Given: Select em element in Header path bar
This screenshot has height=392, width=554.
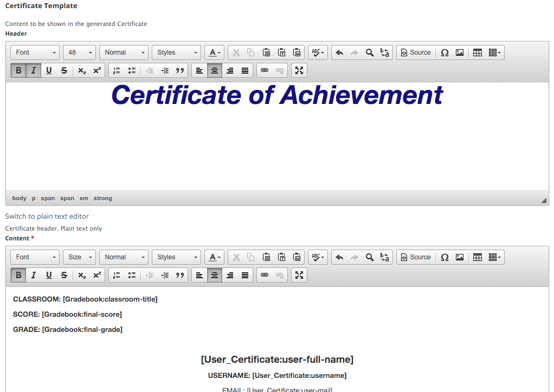Looking at the screenshot, I should pyautogui.click(x=83, y=198).
